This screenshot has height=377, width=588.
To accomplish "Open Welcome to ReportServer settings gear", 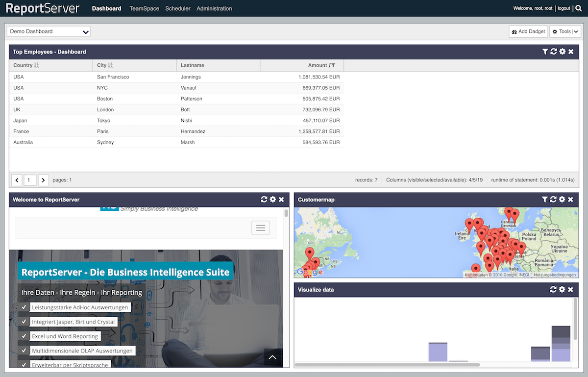I will [273, 200].
